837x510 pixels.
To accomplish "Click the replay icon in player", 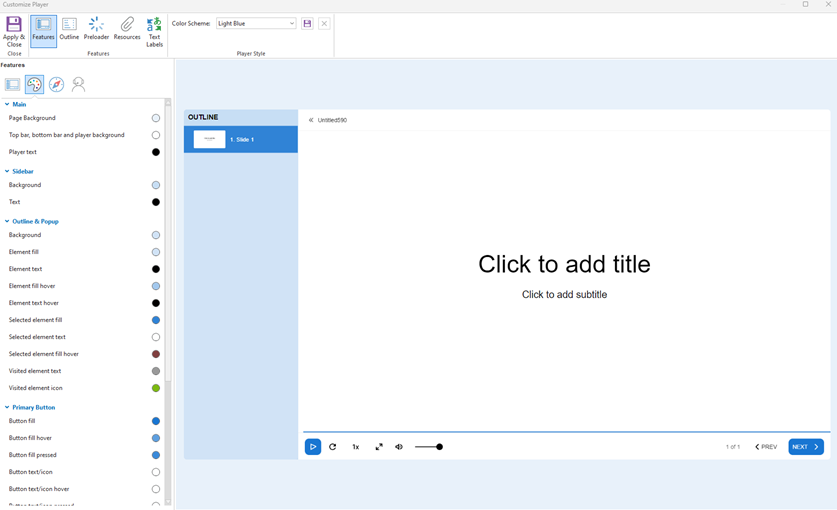I will (333, 447).
